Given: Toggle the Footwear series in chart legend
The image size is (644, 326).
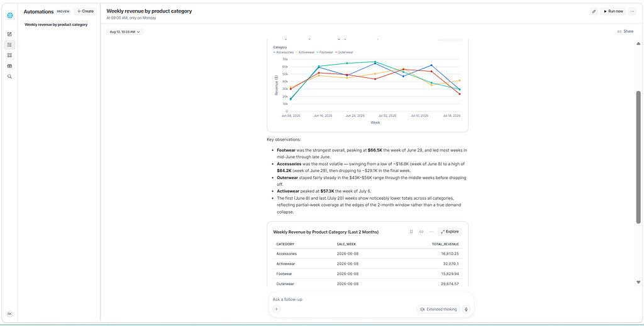Looking at the screenshot, I should (325, 52).
